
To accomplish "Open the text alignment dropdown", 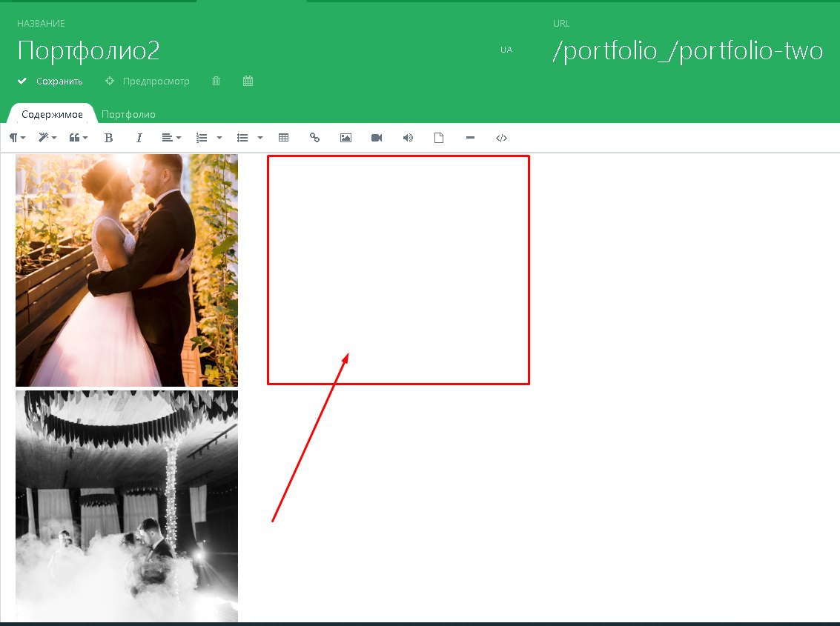I will [x=171, y=138].
